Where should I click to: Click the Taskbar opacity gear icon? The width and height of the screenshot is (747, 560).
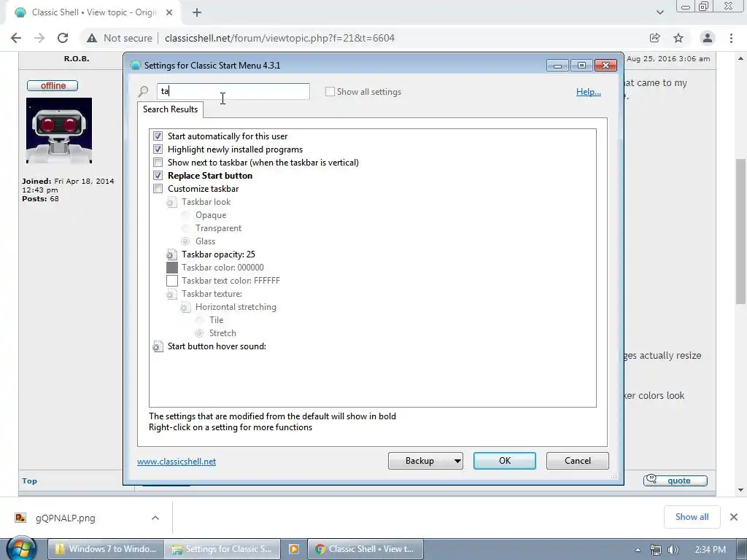coord(171,254)
